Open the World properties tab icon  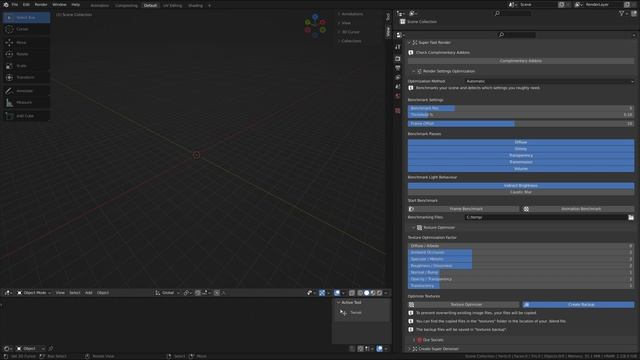[398, 96]
